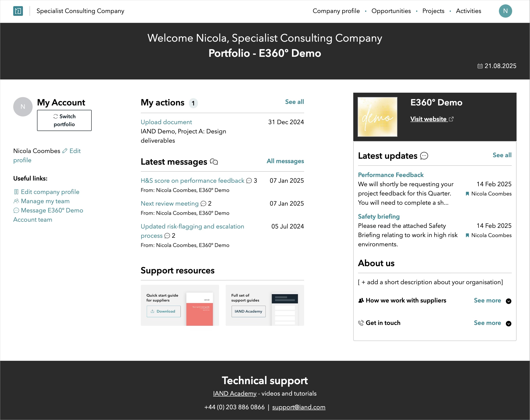Click the comment icon on risk-flagging process message
This screenshot has height=420, width=530.
tap(167, 236)
